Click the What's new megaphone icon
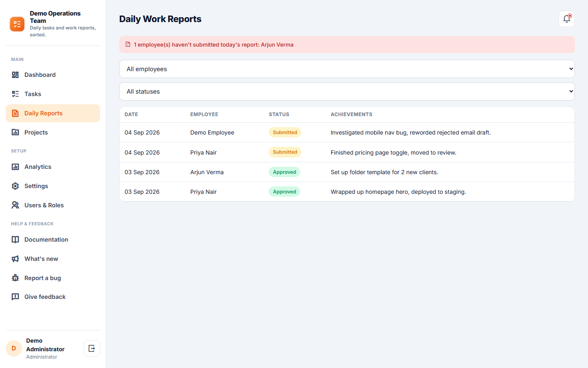Image resolution: width=588 pixels, height=368 pixels. (x=15, y=259)
